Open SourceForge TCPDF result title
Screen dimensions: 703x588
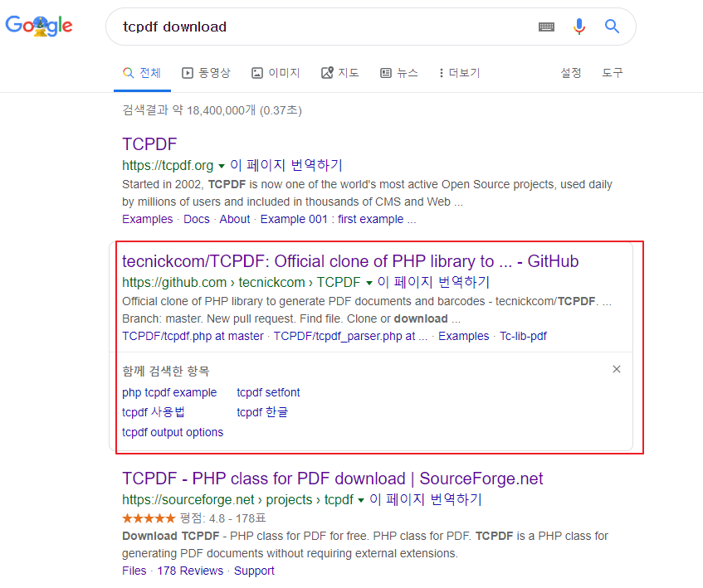[x=332, y=479]
